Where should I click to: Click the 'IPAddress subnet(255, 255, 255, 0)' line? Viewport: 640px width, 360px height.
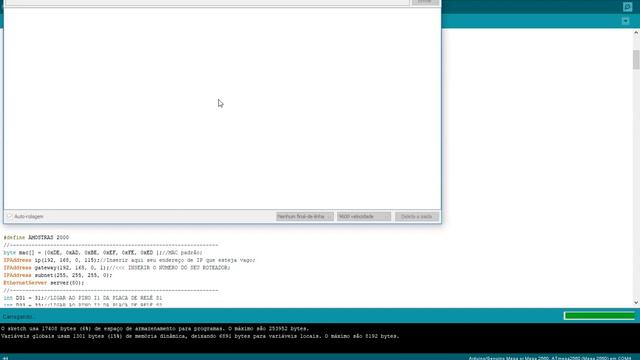coord(58,275)
